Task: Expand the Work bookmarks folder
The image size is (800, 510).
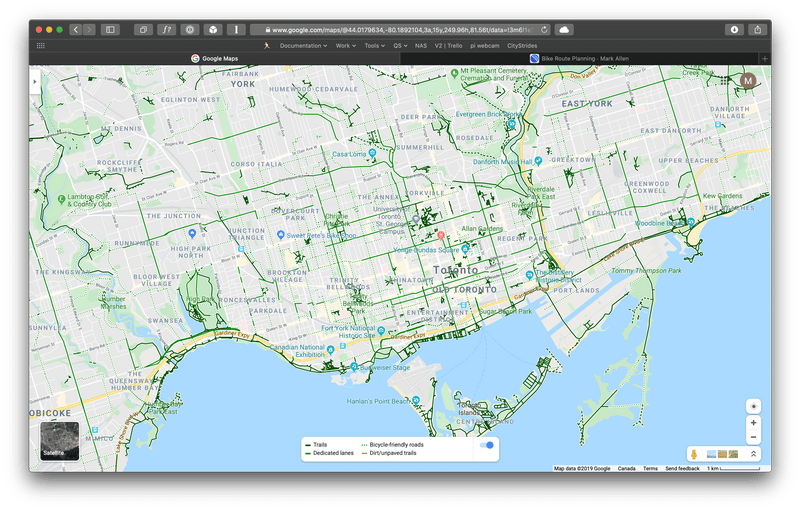Action: [x=345, y=45]
